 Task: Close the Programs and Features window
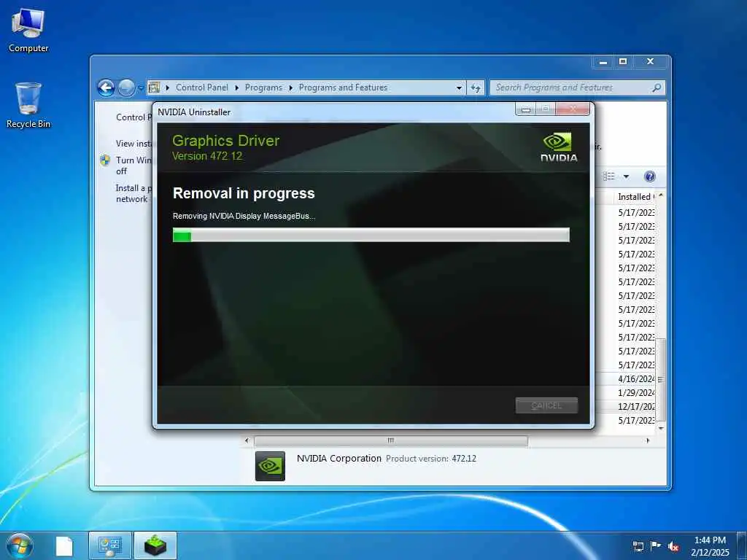[650, 62]
